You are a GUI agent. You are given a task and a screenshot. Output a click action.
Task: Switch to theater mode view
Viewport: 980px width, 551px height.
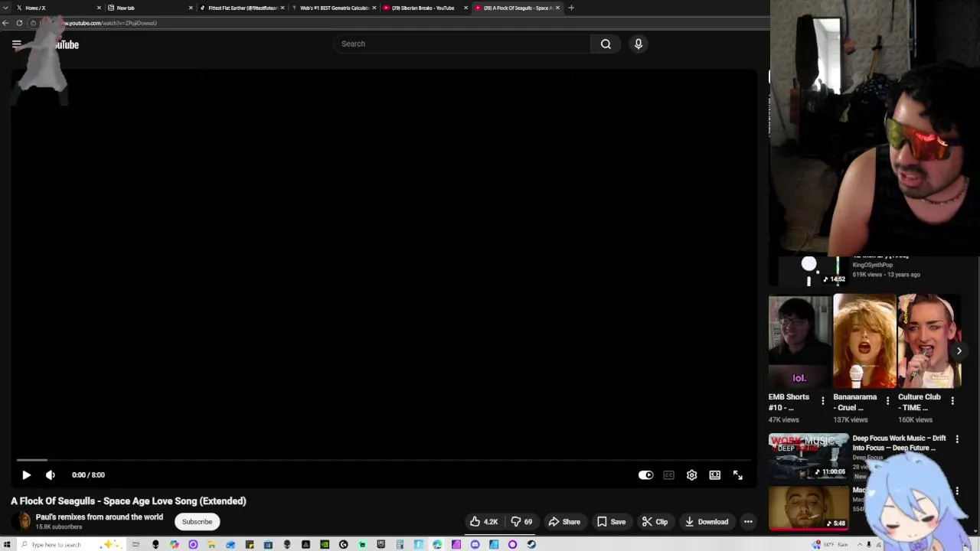714,475
